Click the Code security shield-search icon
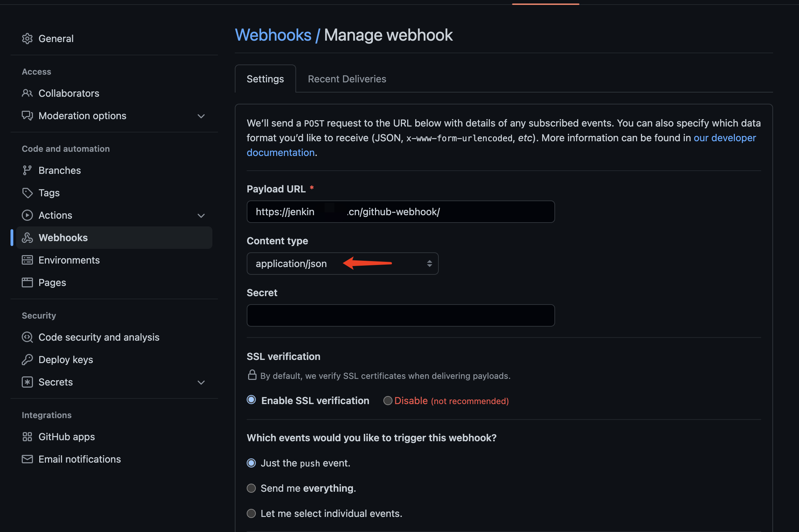The width and height of the screenshot is (799, 532). click(x=27, y=337)
